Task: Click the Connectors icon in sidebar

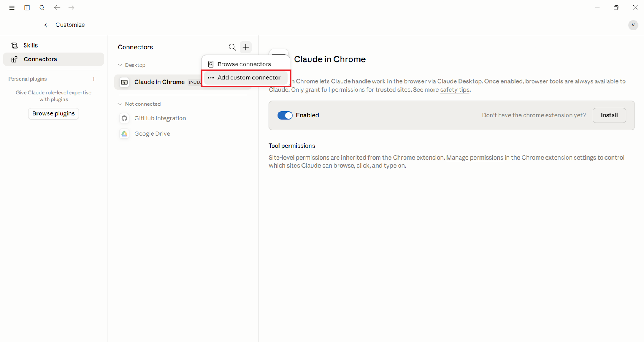Action: (x=14, y=59)
